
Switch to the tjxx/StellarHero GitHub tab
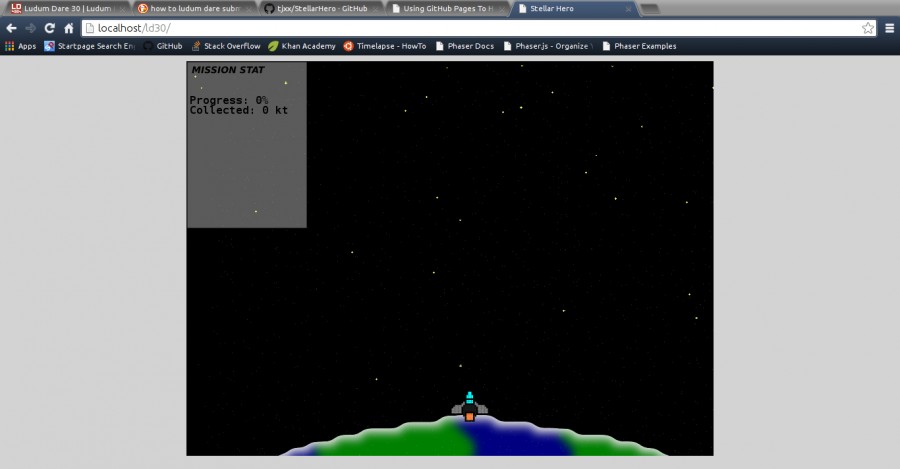coord(321,9)
